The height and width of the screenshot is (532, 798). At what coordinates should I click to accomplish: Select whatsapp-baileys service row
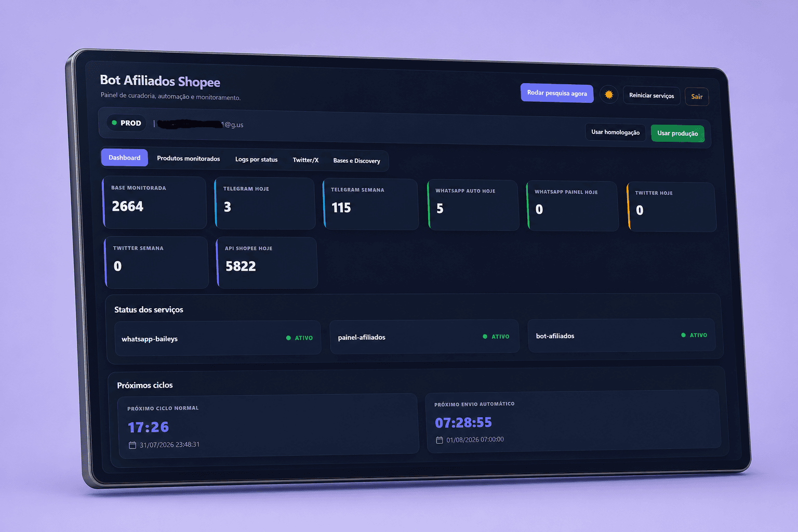pyautogui.click(x=218, y=338)
